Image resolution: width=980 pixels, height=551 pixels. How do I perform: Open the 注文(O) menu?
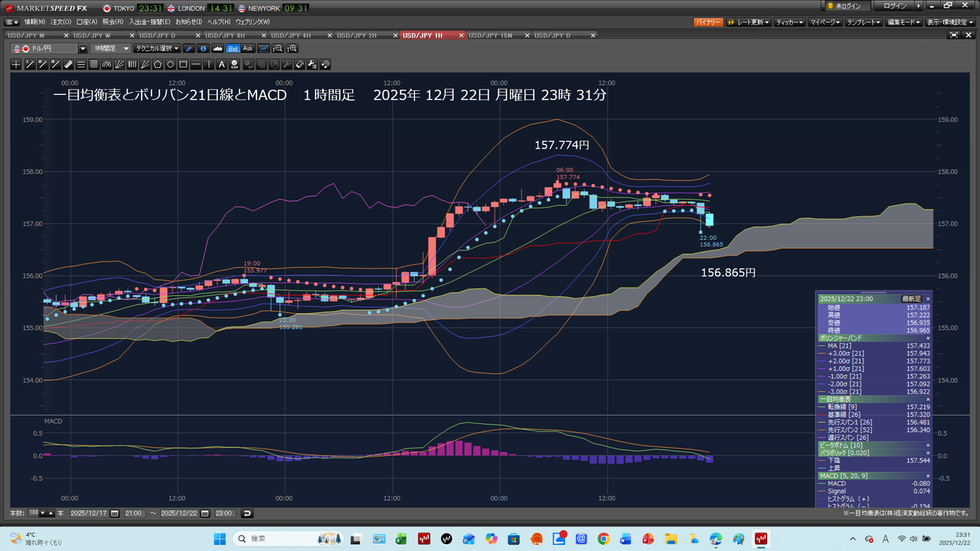click(x=61, y=22)
